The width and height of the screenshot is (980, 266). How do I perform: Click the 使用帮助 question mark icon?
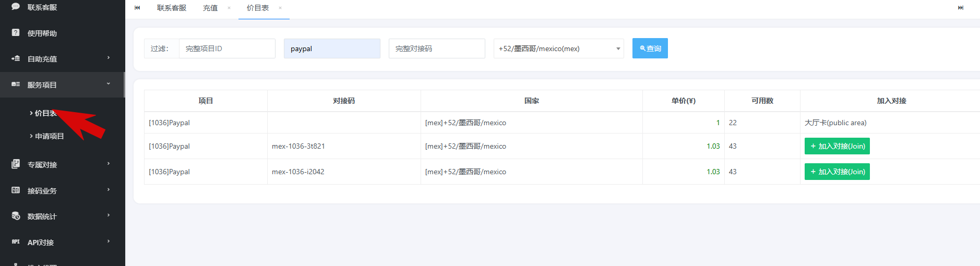pos(16,32)
